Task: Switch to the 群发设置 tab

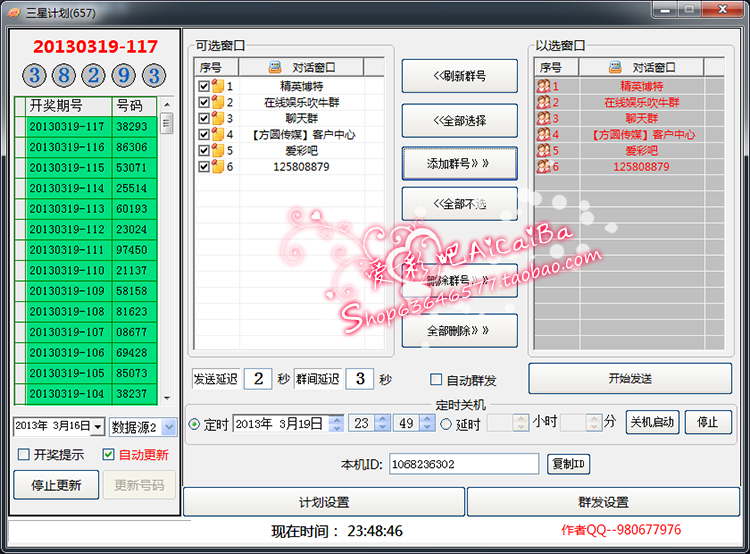Action: tap(603, 502)
